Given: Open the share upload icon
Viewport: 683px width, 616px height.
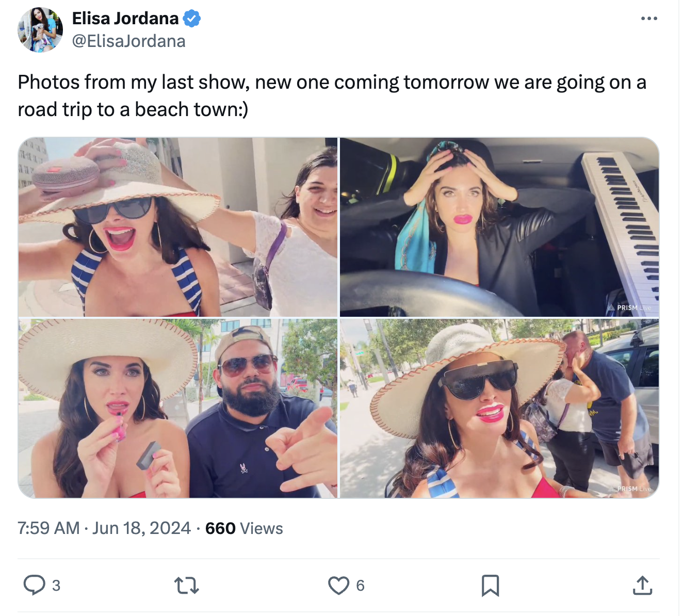Looking at the screenshot, I should coord(642,586).
